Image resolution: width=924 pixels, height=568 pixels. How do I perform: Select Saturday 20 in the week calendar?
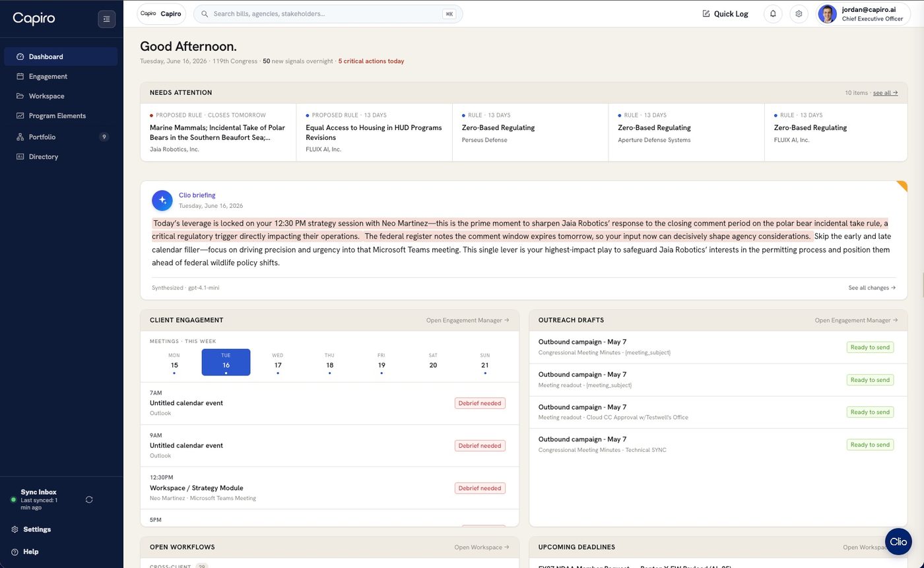click(433, 362)
